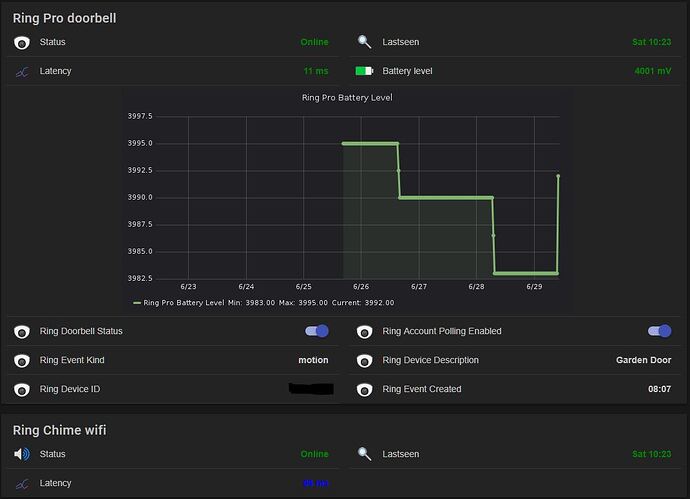The width and height of the screenshot is (690, 499).
Task: Toggle the Ring Doorbell Status switch
Action: [x=316, y=331]
